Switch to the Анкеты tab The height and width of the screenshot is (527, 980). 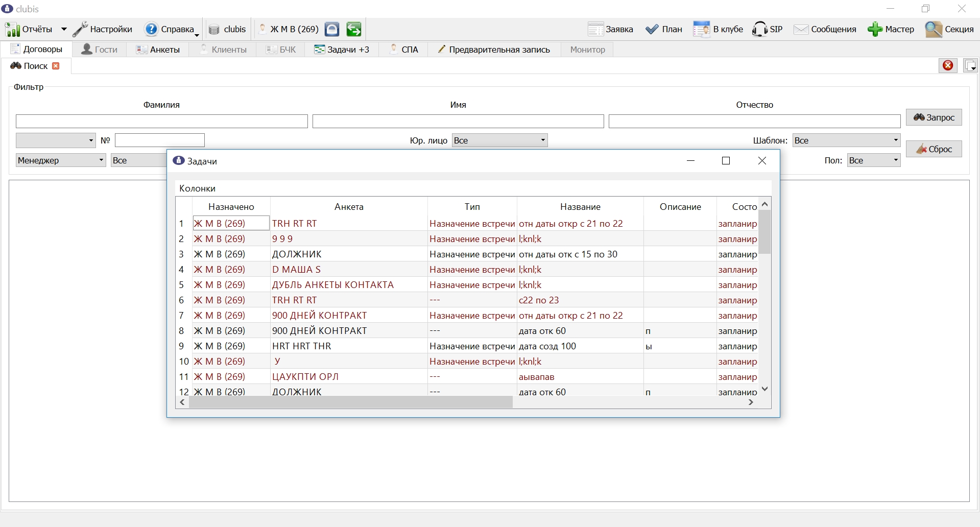coord(158,50)
